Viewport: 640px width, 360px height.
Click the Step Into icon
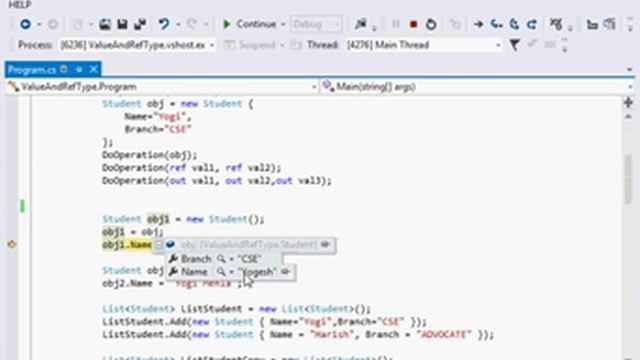tap(496, 24)
